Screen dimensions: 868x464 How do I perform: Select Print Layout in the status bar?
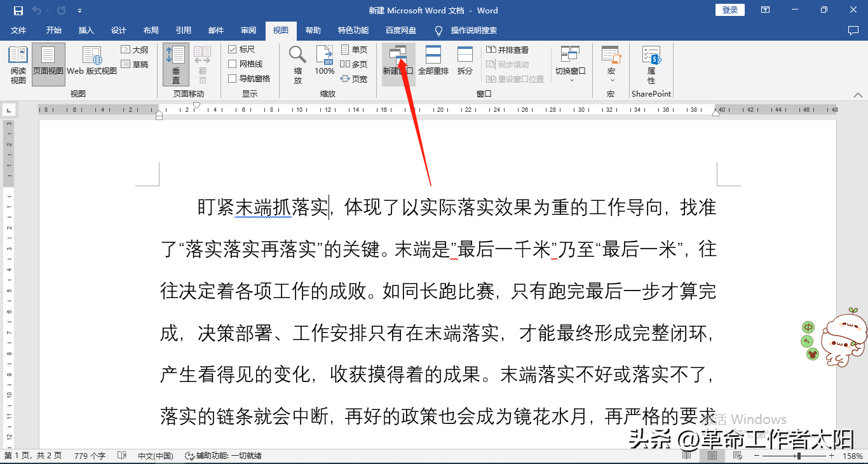(712, 456)
